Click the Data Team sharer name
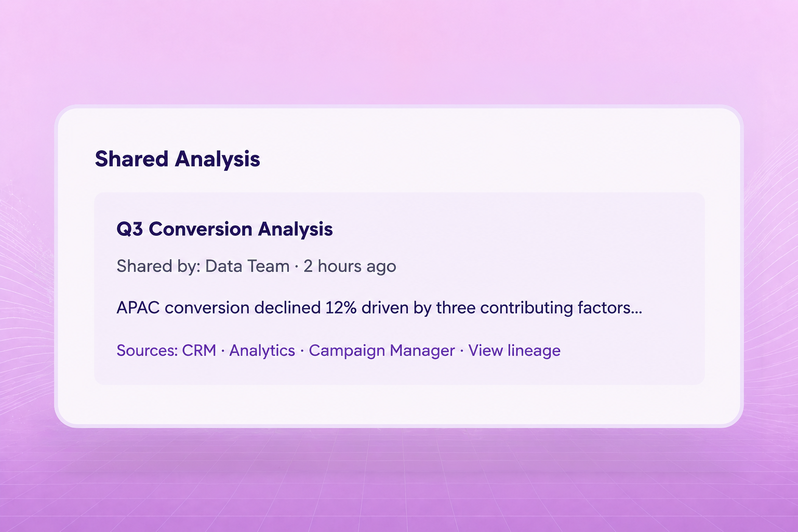 247,266
